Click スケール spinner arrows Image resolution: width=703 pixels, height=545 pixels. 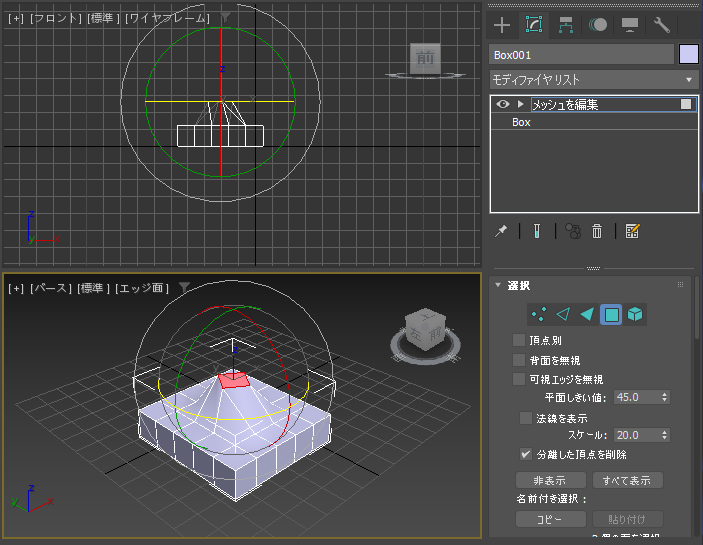664,435
